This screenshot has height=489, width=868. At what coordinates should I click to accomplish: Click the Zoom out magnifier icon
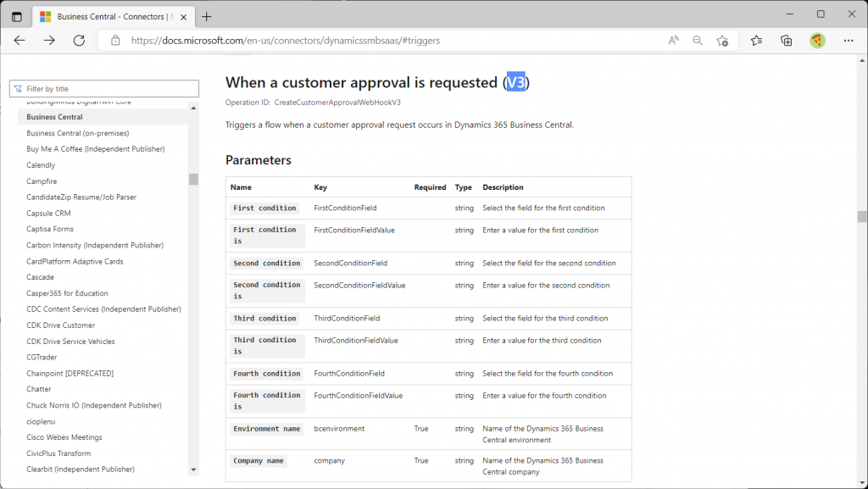pos(698,41)
